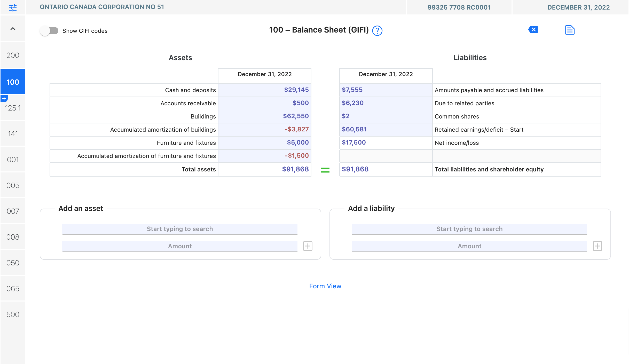Click the plus icon to add asset amount
Viewport: 629px width, 364px height.
click(308, 246)
